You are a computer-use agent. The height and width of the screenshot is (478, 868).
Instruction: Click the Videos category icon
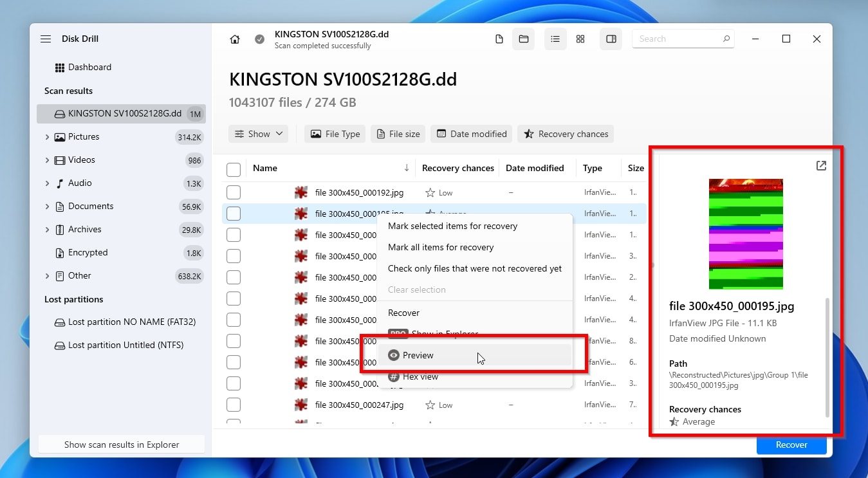click(60, 160)
